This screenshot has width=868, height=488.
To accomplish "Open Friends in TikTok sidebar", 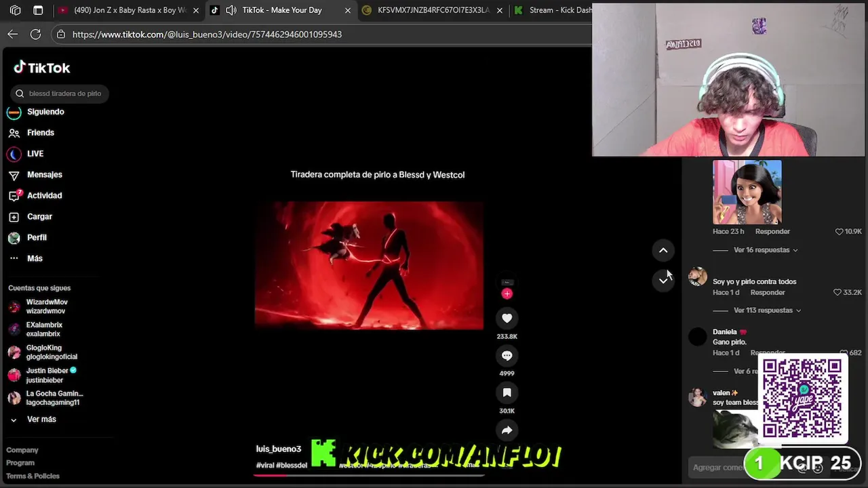I will tap(41, 133).
